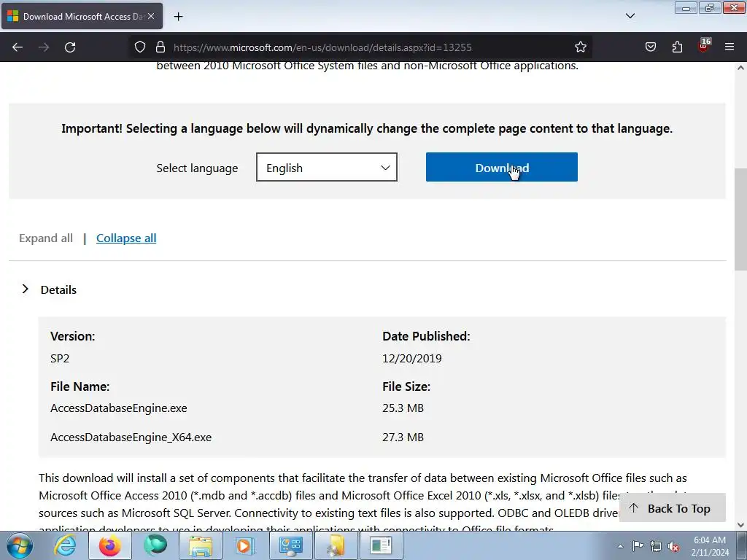Click the scrollbar up arrow
This screenshot has width=747, height=560.
click(740, 68)
